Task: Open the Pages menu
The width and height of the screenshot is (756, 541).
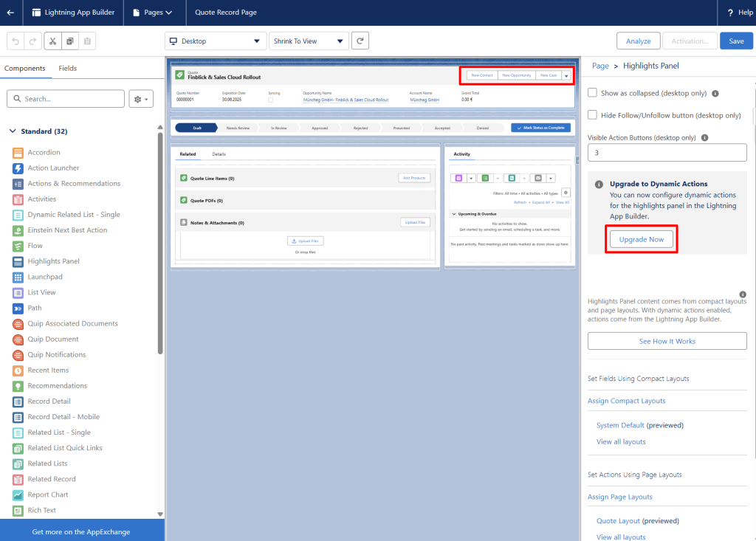Action: click(152, 13)
